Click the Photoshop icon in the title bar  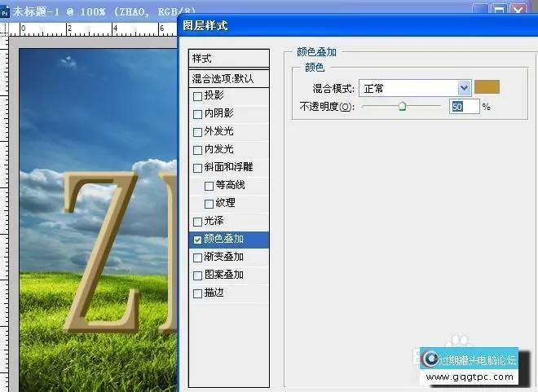(x=4, y=11)
